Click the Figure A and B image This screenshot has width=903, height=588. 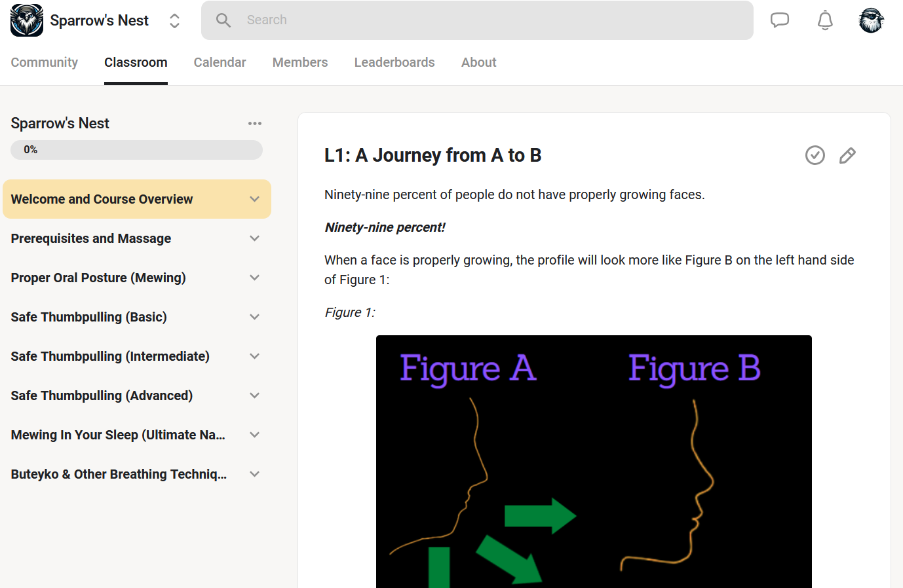click(594, 462)
